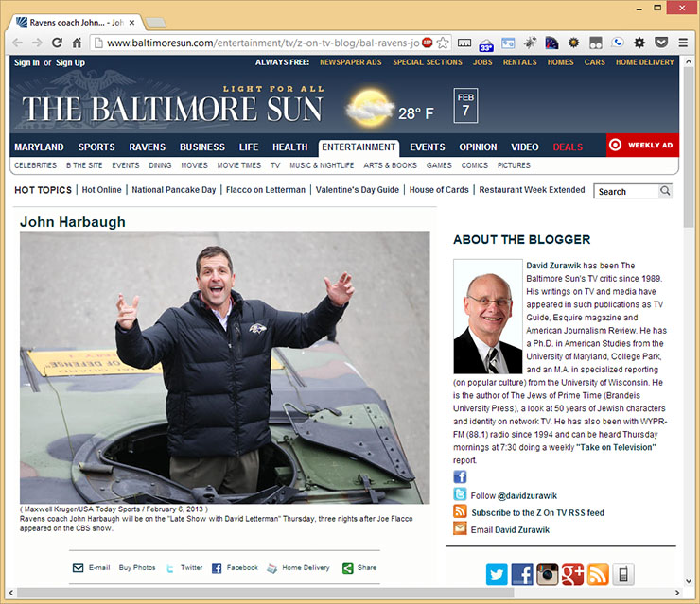Open the Adblock stop-sign icon in address bar
Viewport: 700px width, 604px height.
(x=428, y=43)
